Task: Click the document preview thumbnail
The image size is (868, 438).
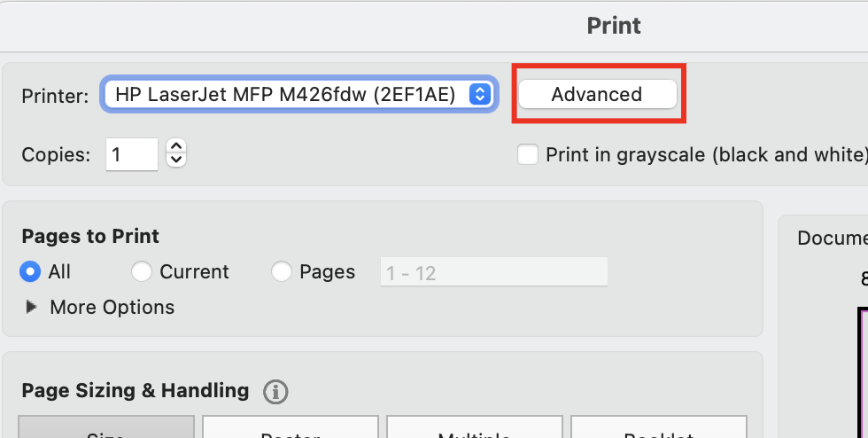Action: (862, 372)
